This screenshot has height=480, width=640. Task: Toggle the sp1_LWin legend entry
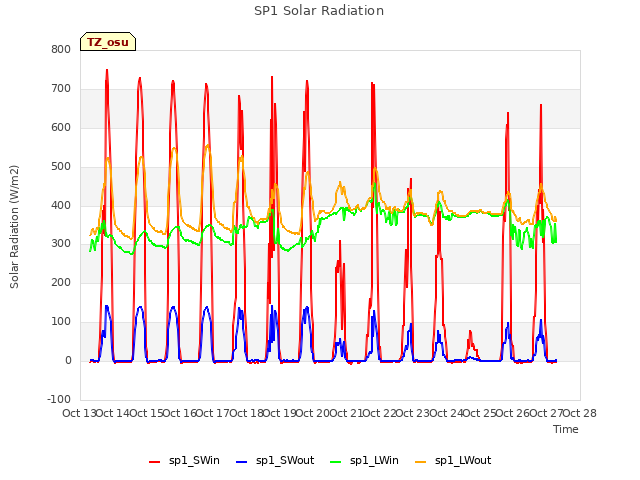(364, 460)
